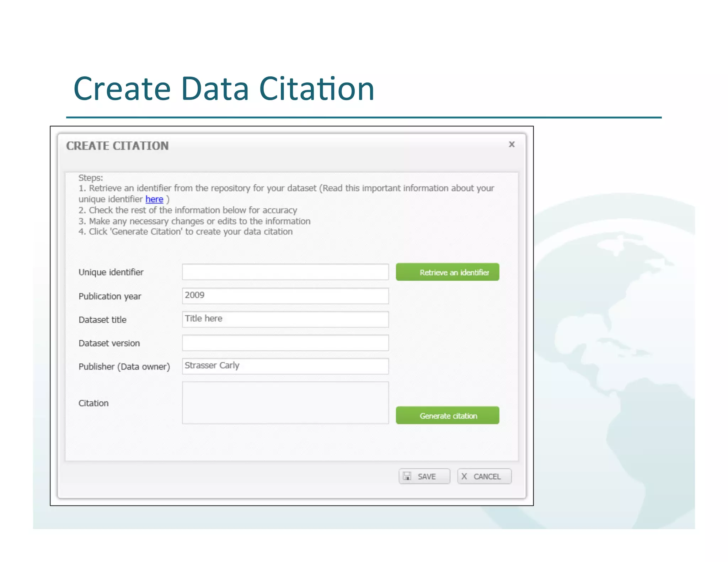728x562 pixels.
Task: Click inside the Citation text area
Action: 285,402
